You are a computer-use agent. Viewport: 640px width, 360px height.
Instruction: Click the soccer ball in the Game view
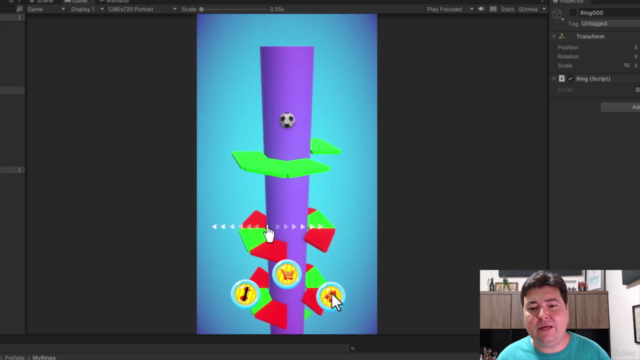click(x=287, y=120)
